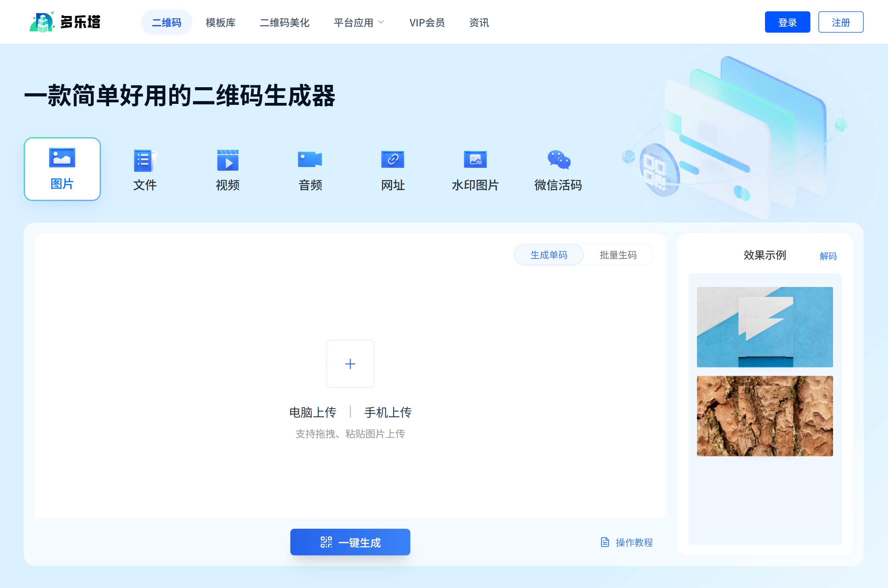Viewport: 888px width, 588px height.
Task: Open the 二维码美化 beautify menu item
Action: pos(284,23)
